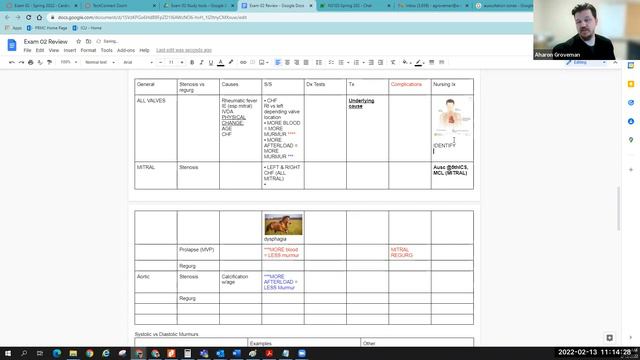Insert a numbered list
The width and height of the screenshot is (640, 360).
point(356,62)
